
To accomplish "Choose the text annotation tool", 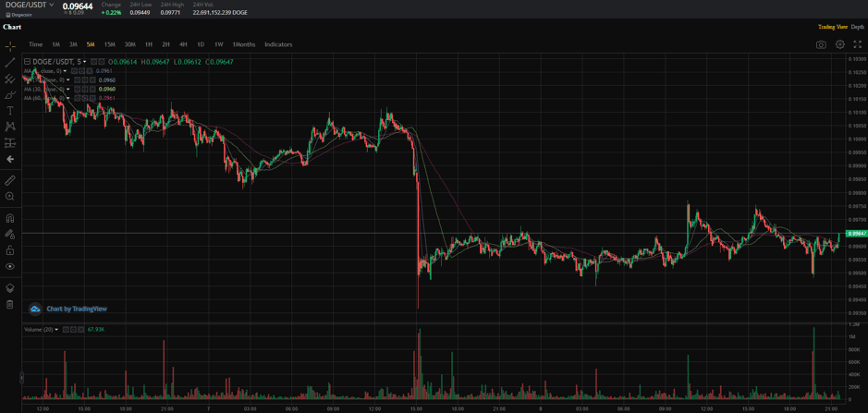I will click(x=10, y=111).
